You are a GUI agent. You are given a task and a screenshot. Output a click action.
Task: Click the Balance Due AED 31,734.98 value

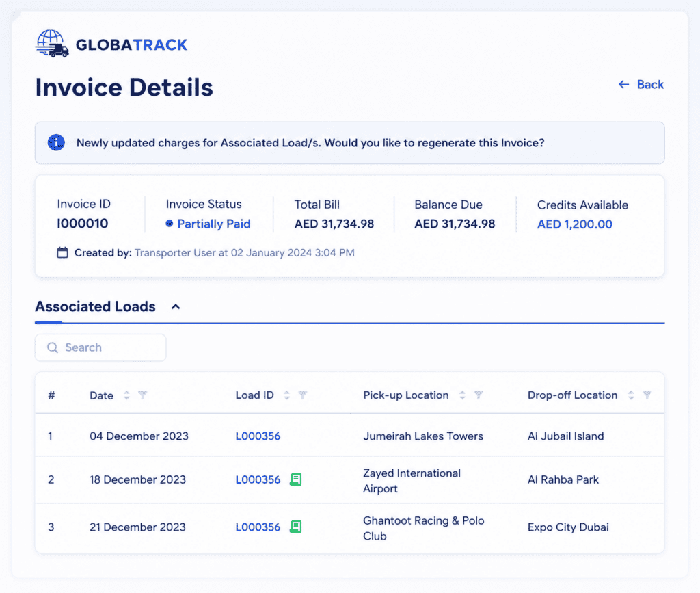click(455, 224)
